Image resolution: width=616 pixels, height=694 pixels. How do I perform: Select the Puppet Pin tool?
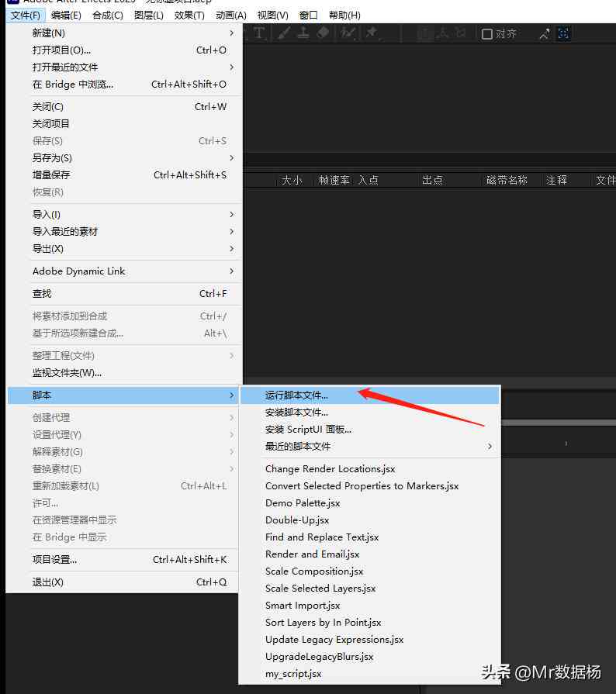click(372, 33)
